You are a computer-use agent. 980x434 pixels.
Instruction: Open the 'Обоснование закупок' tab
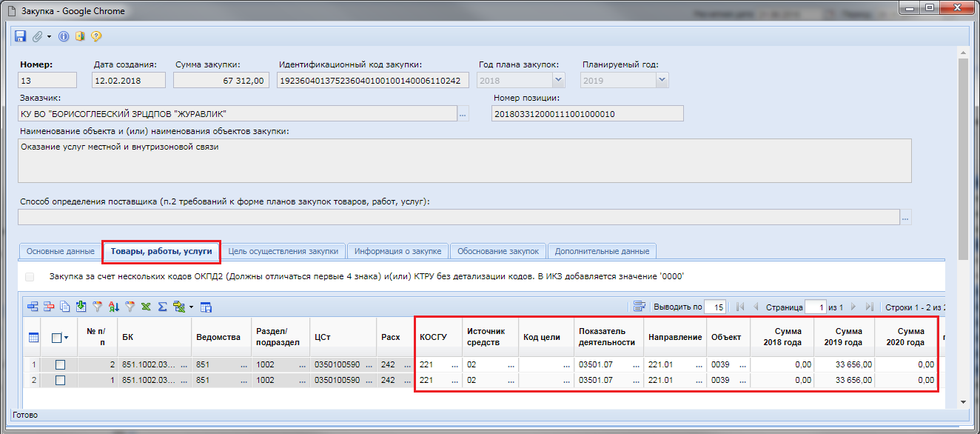coord(497,251)
